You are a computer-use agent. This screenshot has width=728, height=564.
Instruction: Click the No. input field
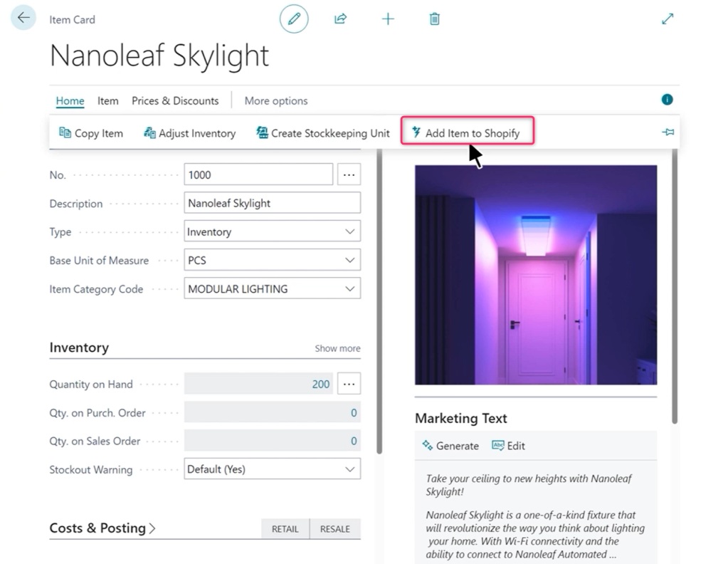point(258,174)
